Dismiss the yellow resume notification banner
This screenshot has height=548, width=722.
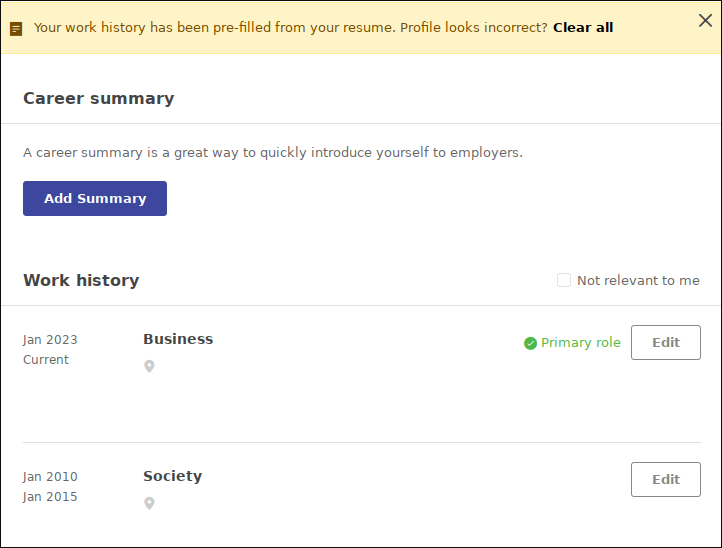click(x=705, y=20)
